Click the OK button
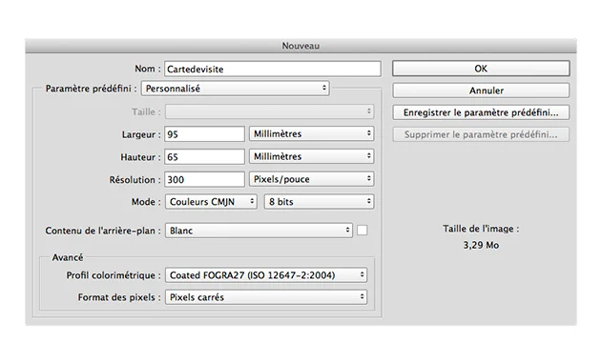Screen dimensions: 601x364 coord(481,69)
